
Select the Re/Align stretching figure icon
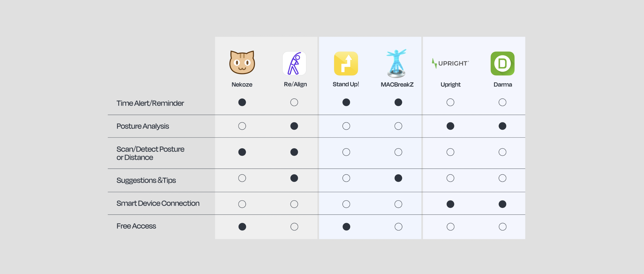point(294,63)
